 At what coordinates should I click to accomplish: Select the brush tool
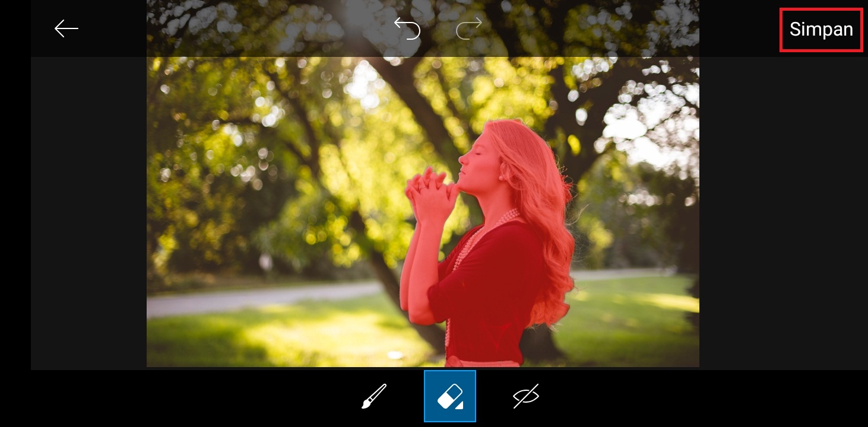pyautogui.click(x=374, y=396)
